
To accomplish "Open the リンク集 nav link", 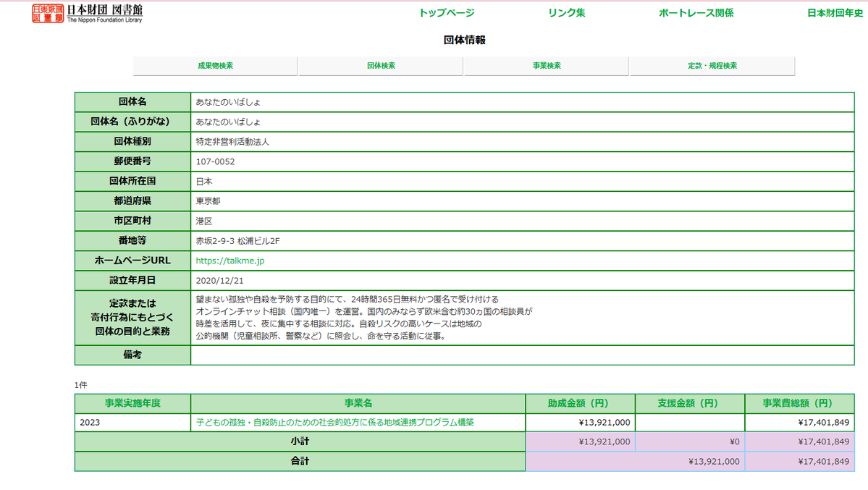I will pyautogui.click(x=566, y=13).
